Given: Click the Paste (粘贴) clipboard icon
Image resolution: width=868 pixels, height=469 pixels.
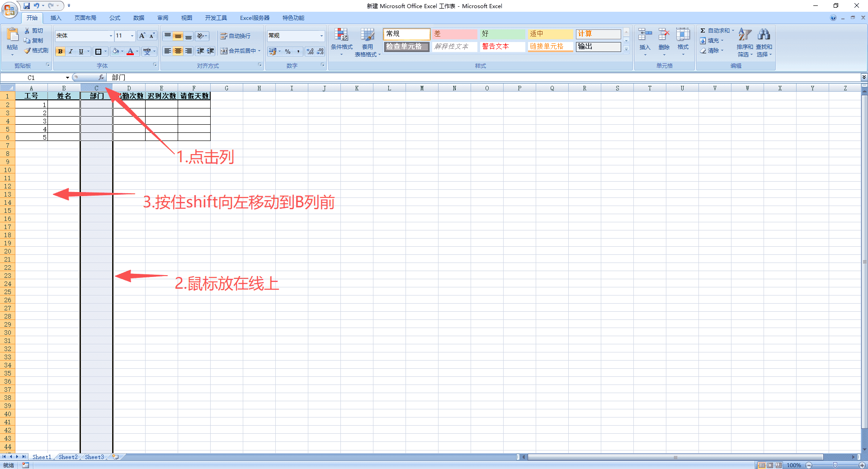Looking at the screenshot, I should pyautogui.click(x=13, y=35).
